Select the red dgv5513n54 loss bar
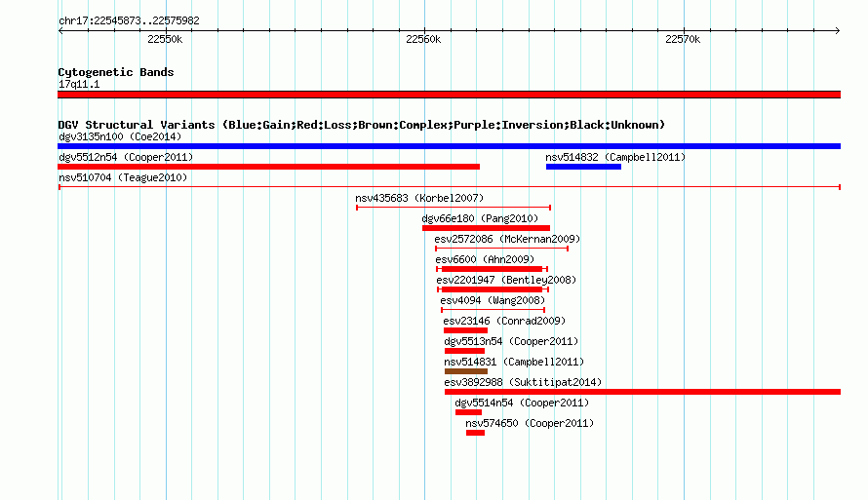868x500 pixels. (464, 351)
